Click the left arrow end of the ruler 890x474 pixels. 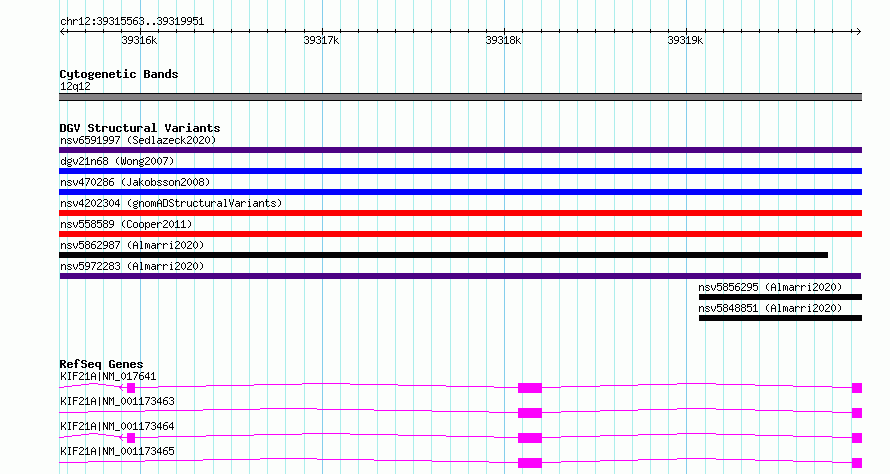click(x=62, y=31)
